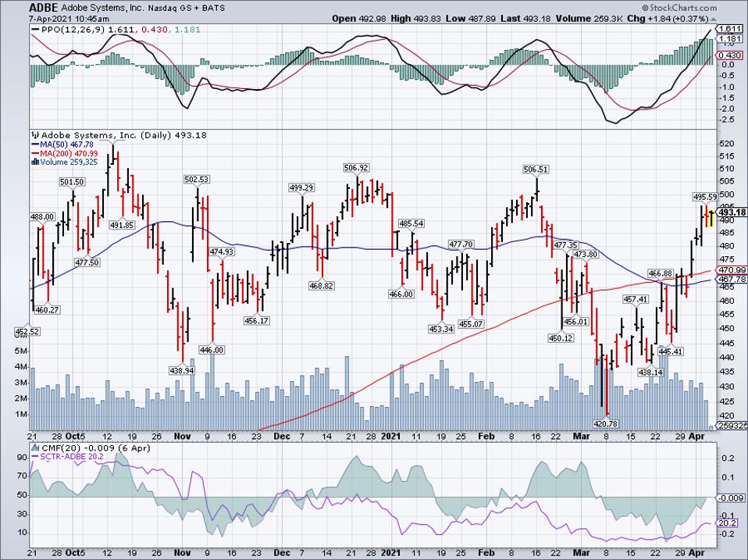Screen dimensions: 748x560
Task: Click the 457.41 price label
Action: [636, 299]
